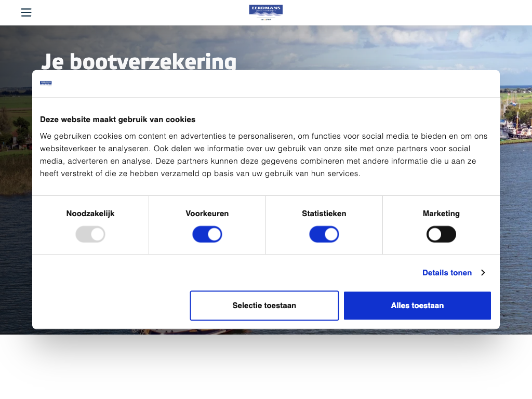Click the Je bootverzekering page heading
The height and width of the screenshot is (399, 532).
point(139,61)
